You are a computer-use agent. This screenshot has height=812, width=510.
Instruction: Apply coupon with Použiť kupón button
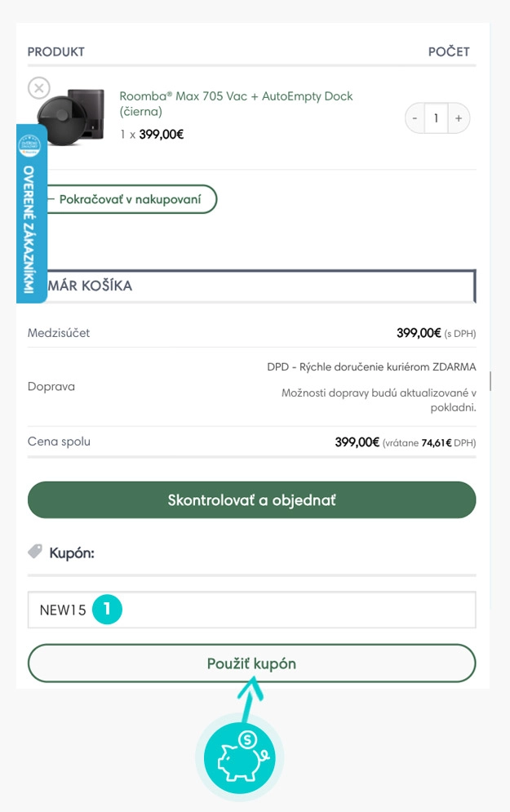251,663
